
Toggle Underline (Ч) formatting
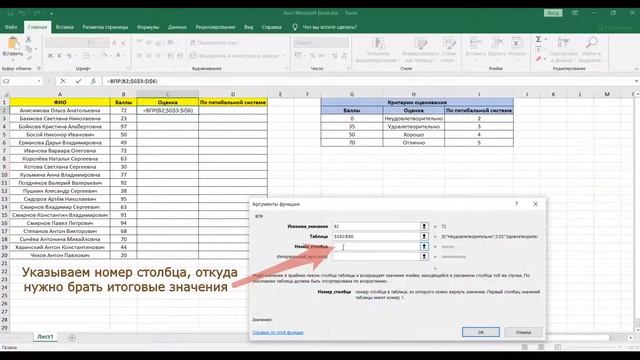coord(69,56)
